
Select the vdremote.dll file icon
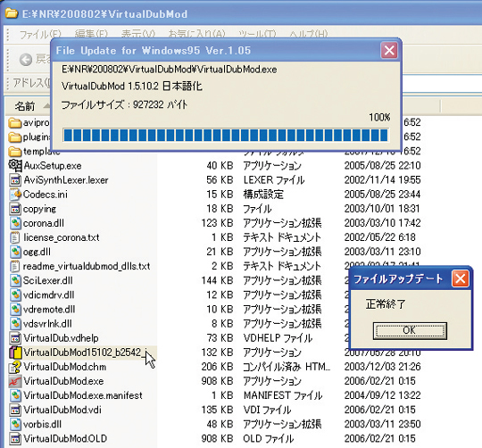pyautogui.click(x=15, y=310)
